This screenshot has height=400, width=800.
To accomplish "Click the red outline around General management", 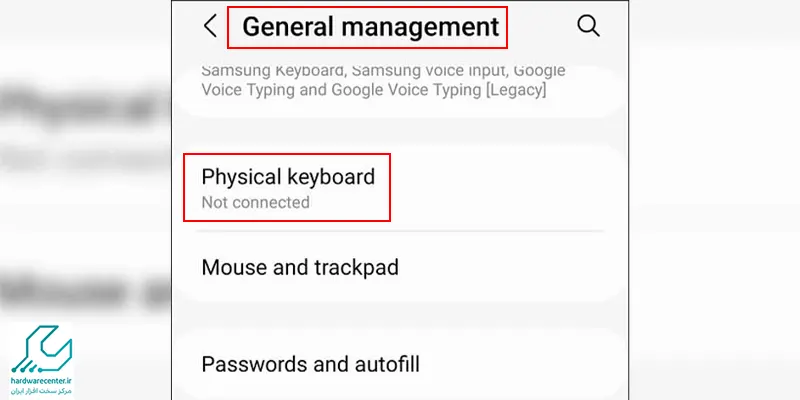I will click(367, 7).
